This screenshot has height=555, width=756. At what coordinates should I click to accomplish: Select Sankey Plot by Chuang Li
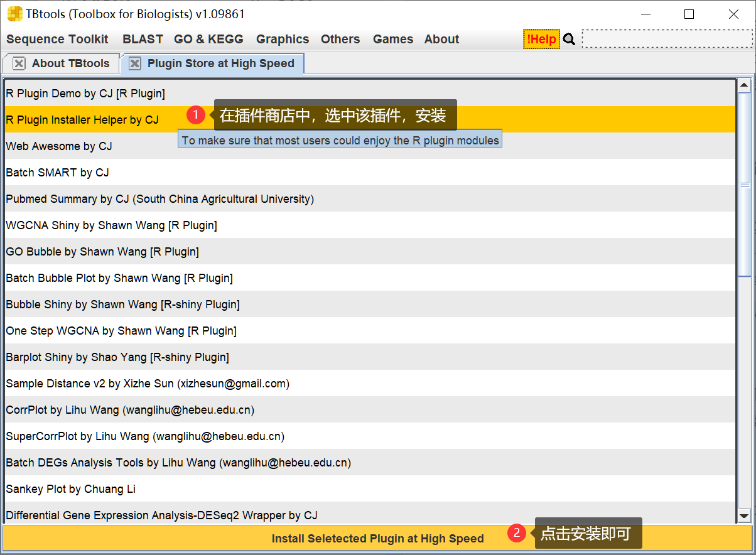tap(370, 488)
